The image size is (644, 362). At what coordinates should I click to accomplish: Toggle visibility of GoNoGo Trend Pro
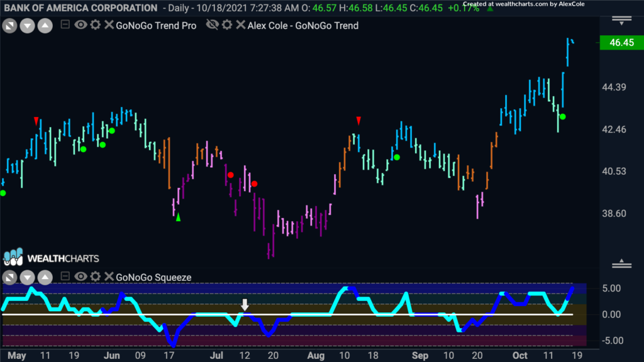pyautogui.click(x=80, y=25)
